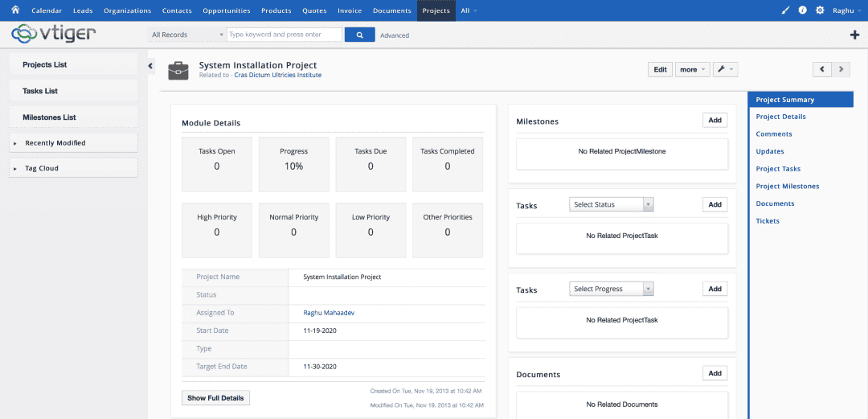Image resolution: width=868 pixels, height=419 pixels.
Task: Open the wrench settings dropdown
Action: pyautogui.click(x=725, y=69)
